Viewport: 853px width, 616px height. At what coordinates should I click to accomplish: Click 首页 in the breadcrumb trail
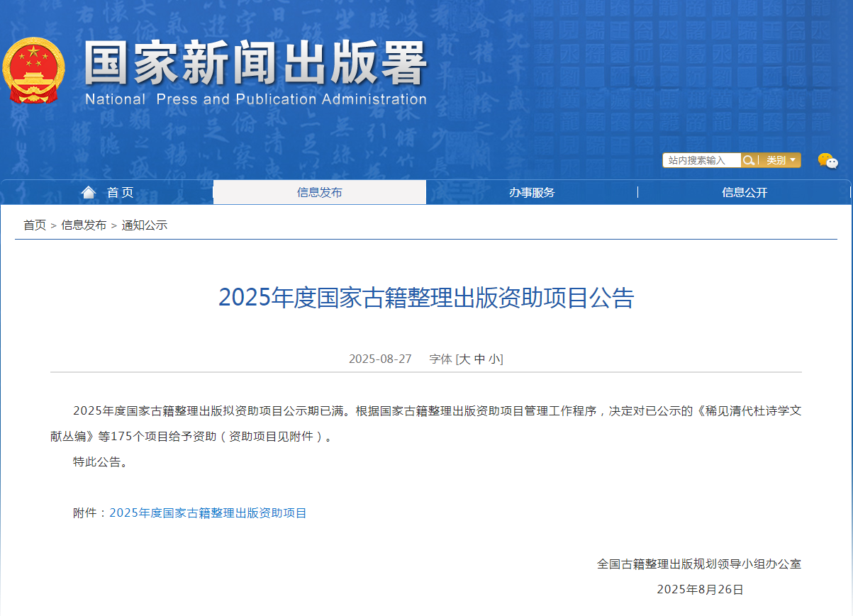tap(35, 225)
